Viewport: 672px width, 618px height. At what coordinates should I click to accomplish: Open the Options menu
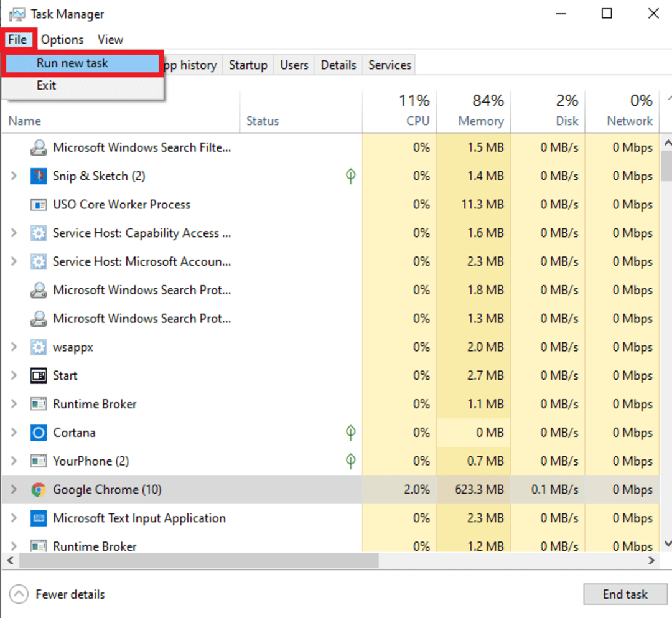pos(62,40)
